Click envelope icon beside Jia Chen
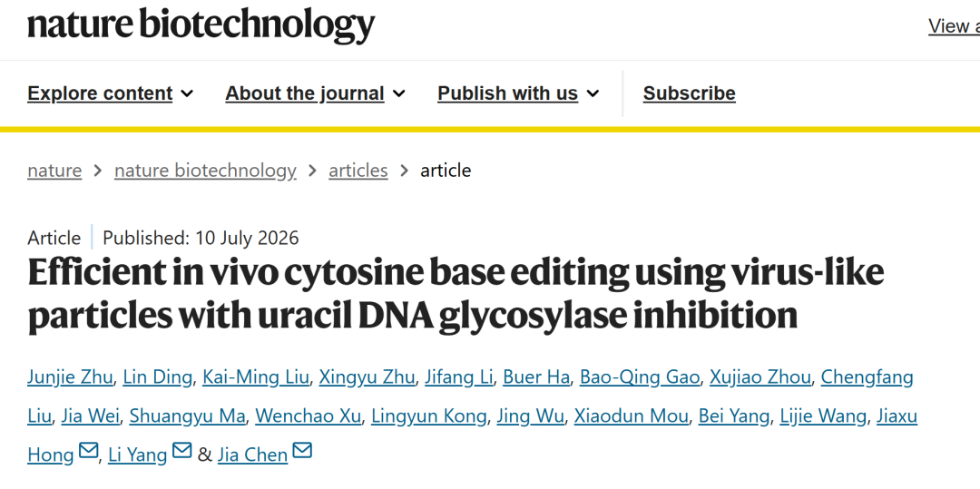 pyautogui.click(x=302, y=450)
